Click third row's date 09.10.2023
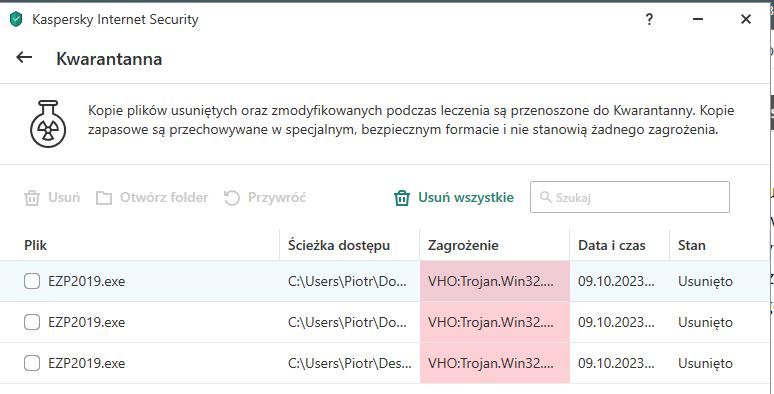The height and width of the screenshot is (394, 774). pos(616,363)
